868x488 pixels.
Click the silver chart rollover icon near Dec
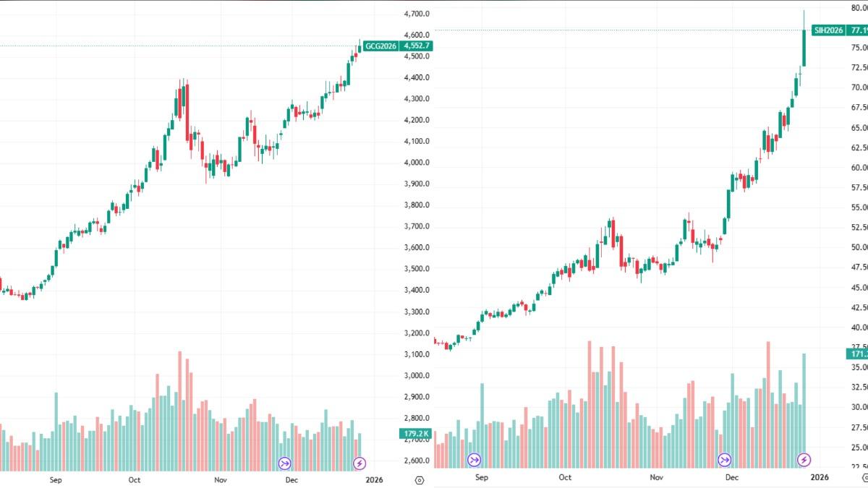click(x=724, y=460)
